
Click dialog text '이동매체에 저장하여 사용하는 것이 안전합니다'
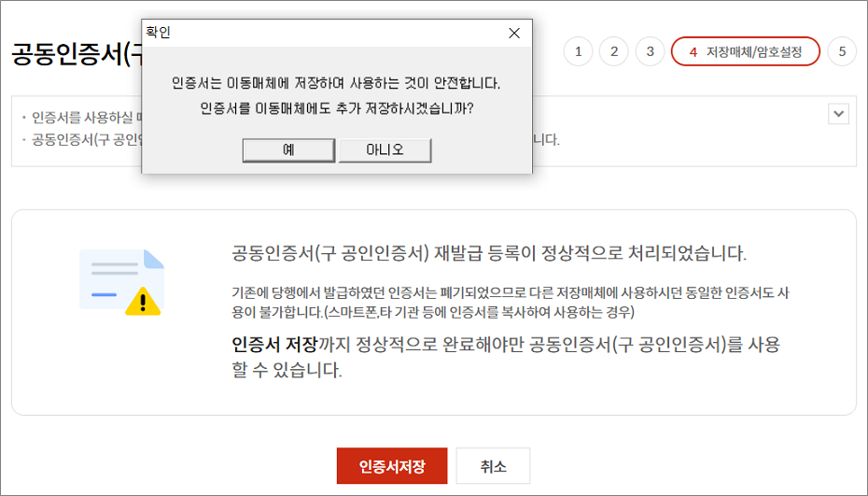pyautogui.click(x=364, y=83)
